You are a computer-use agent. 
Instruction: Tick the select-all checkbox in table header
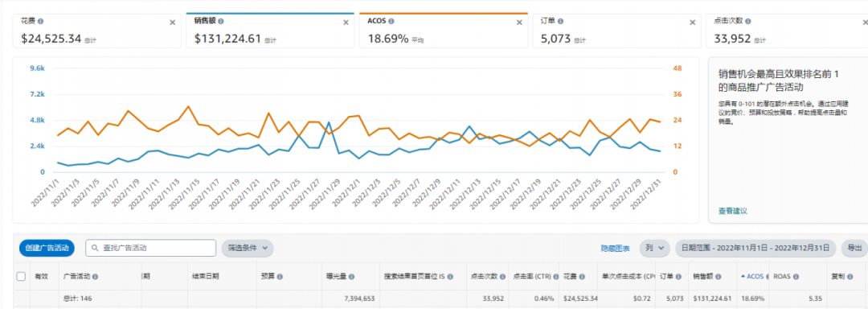pos(21,276)
